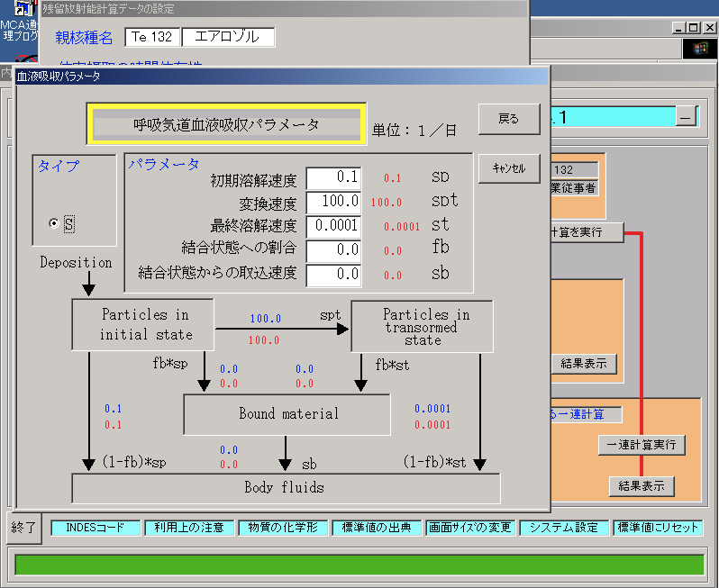Focus the 最終溶解速度 input box
The height and width of the screenshot is (588, 719).
click(333, 226)
